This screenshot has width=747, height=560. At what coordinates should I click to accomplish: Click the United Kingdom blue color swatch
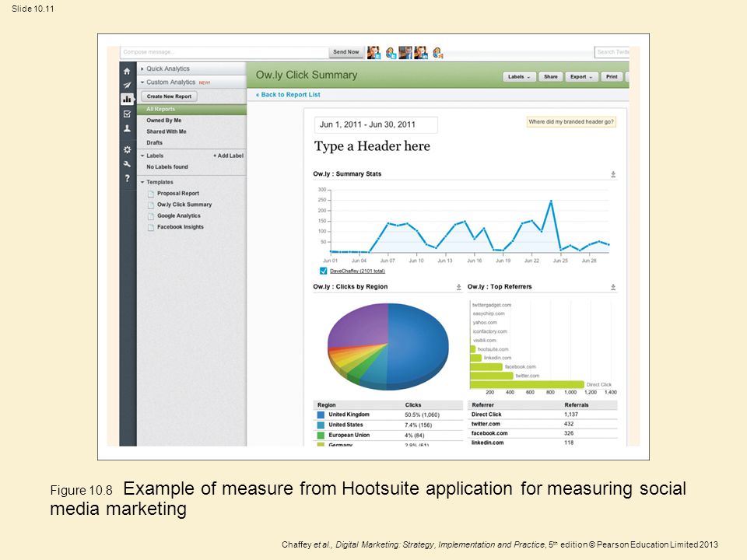point(321,415)
